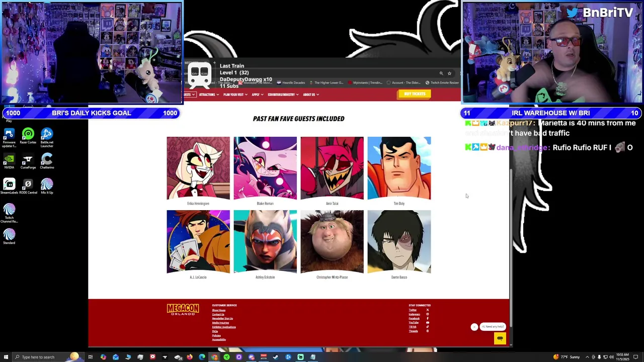644x362 pixels.
Task: Expand the Exhibitors/Industry menu
Action: (283, 95)
